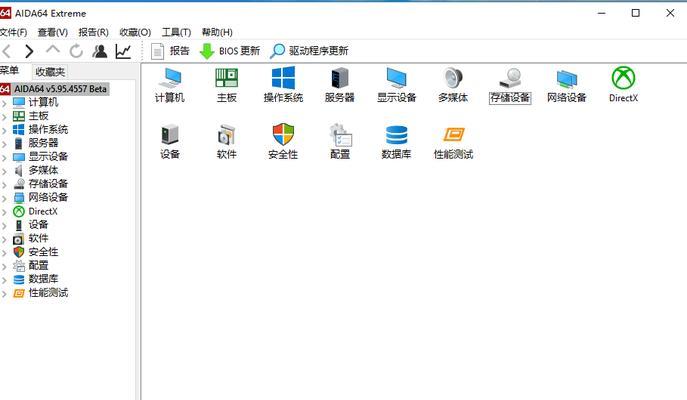This screenshot has height=400, width=687.
Task: Click the user silhouette toolbar icon
Action: coord(99,51)
